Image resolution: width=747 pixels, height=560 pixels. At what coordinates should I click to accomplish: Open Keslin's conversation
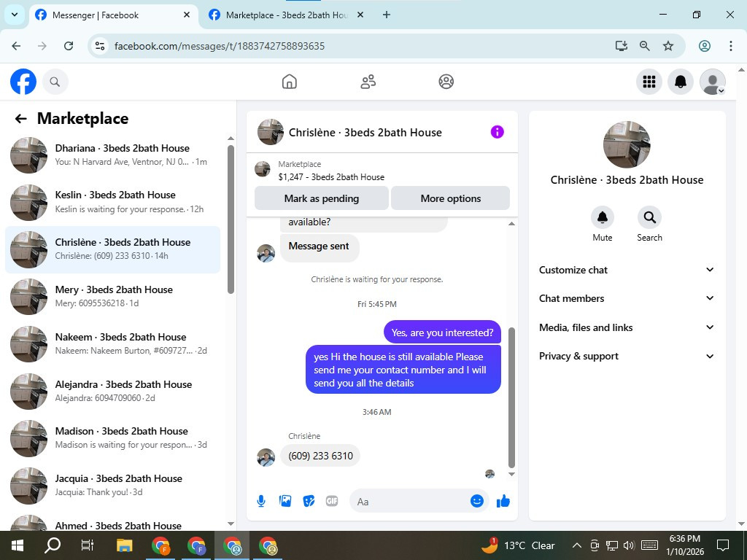(112, 202)
